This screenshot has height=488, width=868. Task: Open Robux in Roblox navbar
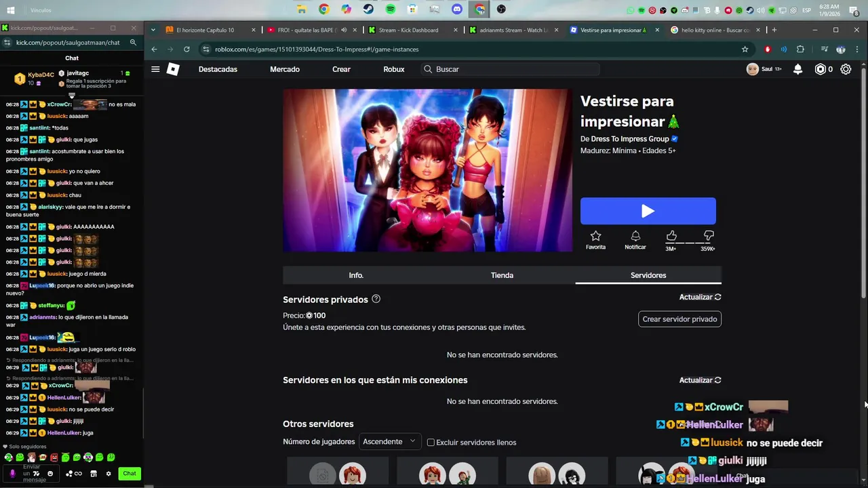(394, 69)
